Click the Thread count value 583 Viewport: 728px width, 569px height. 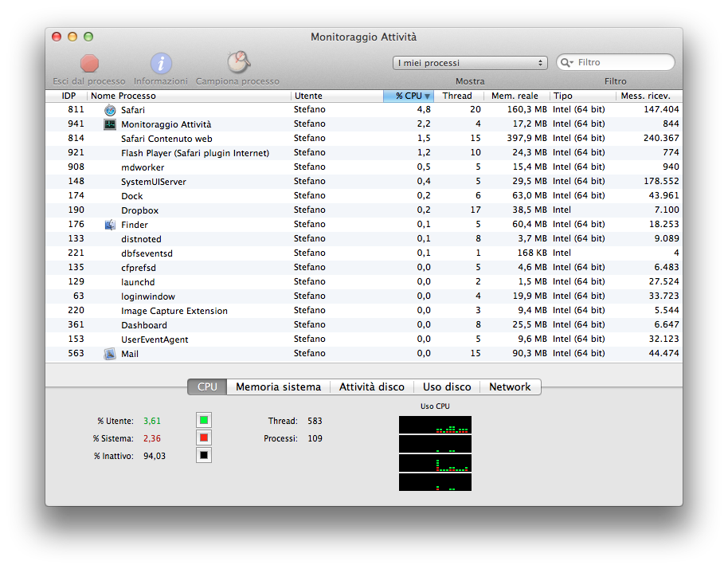(x=315, y=421)
